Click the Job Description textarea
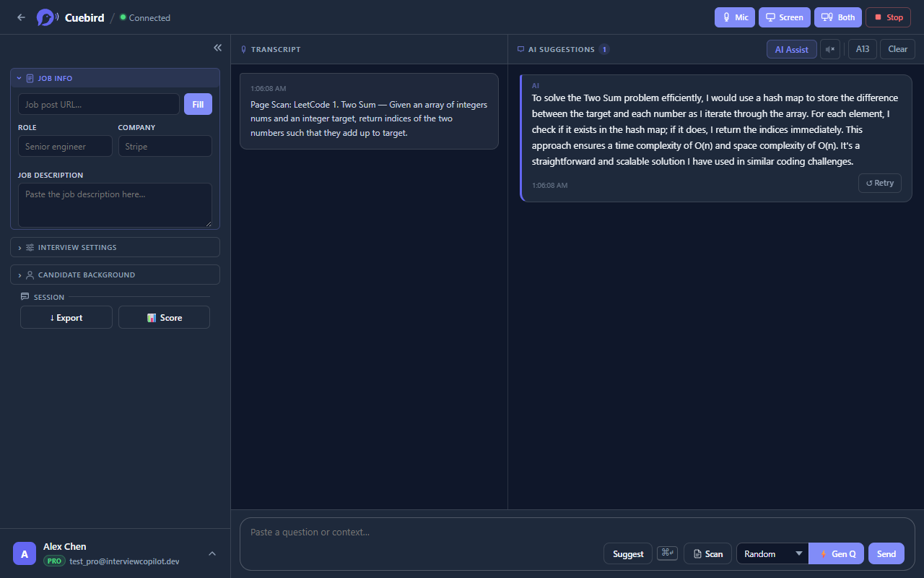Image resolution: width=924 pixels, height=578 pixels. point(115,205)
